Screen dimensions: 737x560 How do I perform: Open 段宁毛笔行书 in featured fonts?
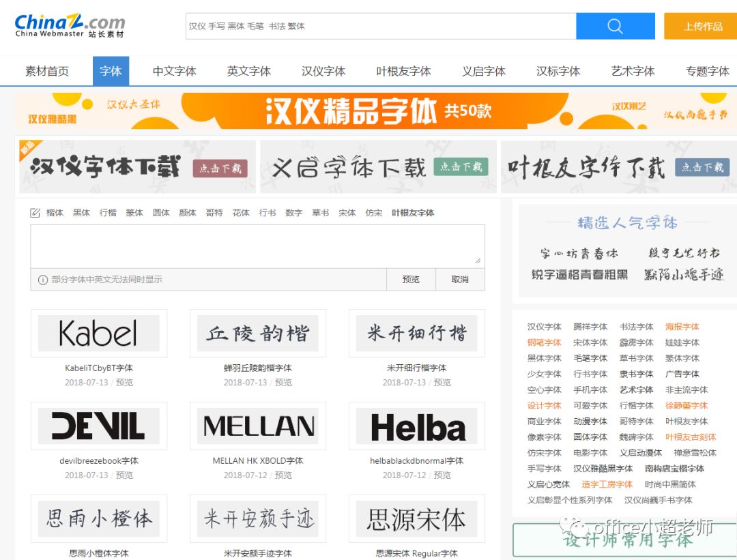pyautogui.click(x=684, y=253)
